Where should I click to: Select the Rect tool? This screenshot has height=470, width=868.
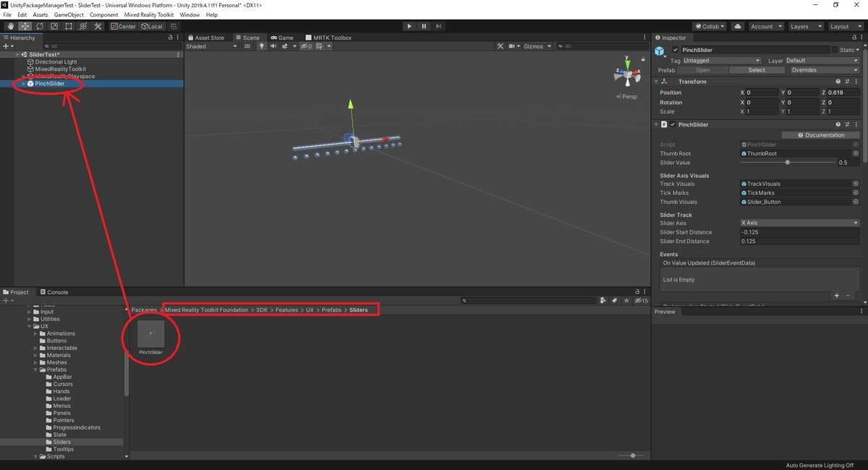pos(68,27)
